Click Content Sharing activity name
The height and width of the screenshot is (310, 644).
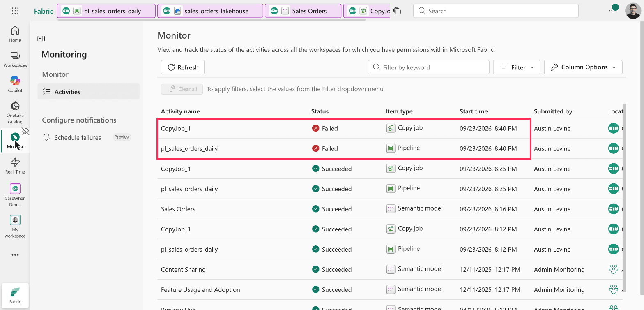(x=183, y=269)
